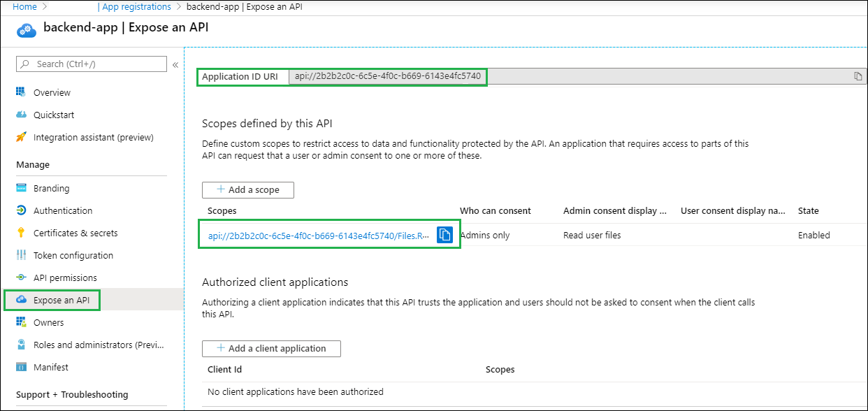Copy the Files.Read scope URI

point(445,234)
